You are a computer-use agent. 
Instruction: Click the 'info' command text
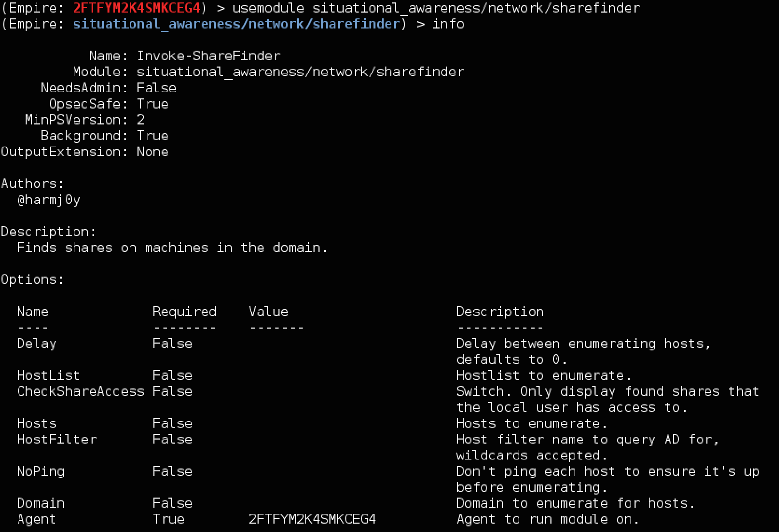[x=448, y=24]
